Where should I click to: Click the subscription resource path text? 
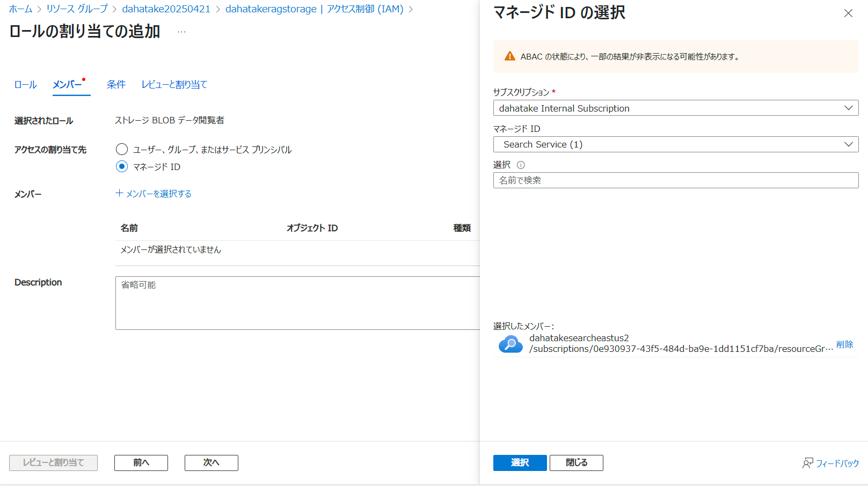pyautogui.click(x=681, y=349)
